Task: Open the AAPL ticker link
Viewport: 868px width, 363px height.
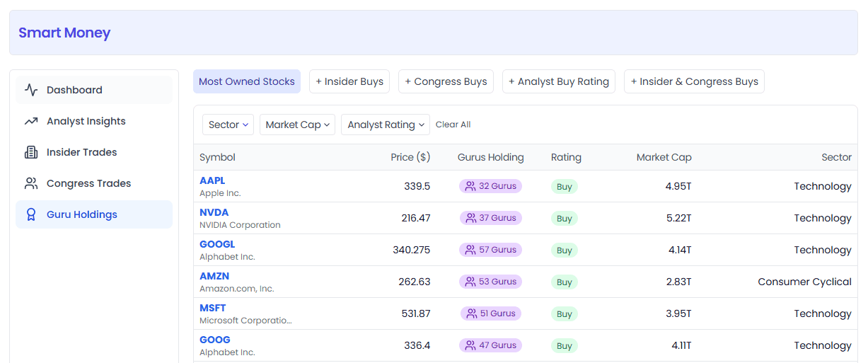Action: click(212, 180)
